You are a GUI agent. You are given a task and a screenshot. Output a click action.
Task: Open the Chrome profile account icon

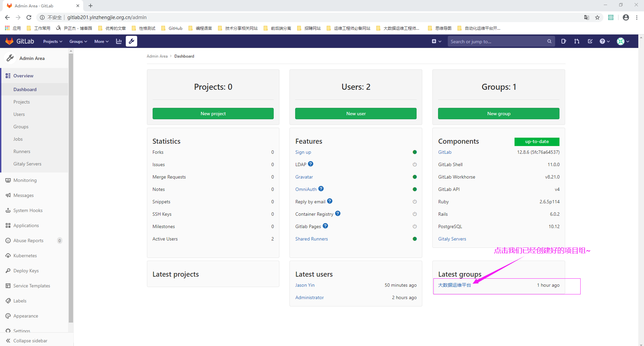coord(626,17)
